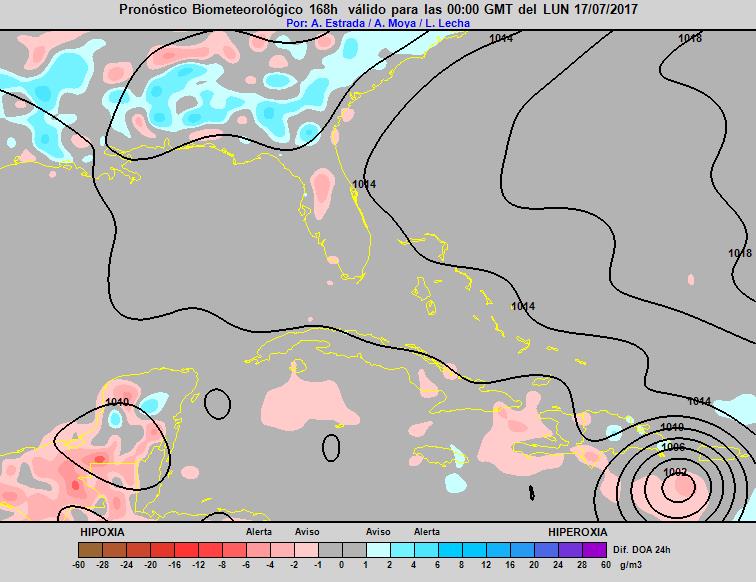Screen dimensions: 756x582
Task: Click the legend swatch between -20 and -16
Action: point(162,550)
